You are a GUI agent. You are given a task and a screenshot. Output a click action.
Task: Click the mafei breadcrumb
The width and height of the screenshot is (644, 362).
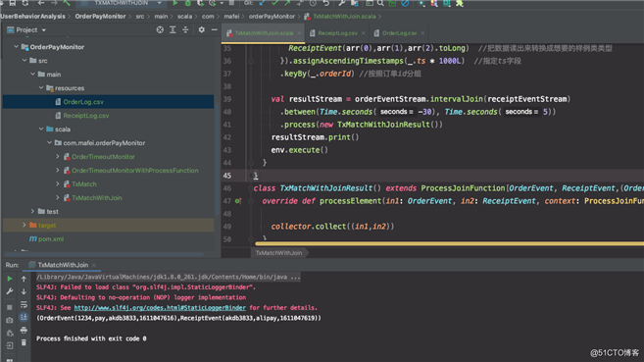[x=231, y=17]
